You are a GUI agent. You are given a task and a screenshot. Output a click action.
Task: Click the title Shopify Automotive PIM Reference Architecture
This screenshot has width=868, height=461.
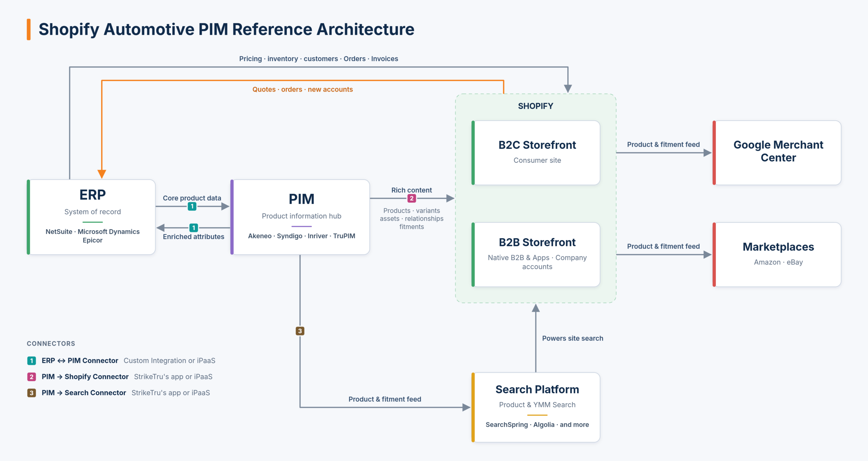coord(226,30)
